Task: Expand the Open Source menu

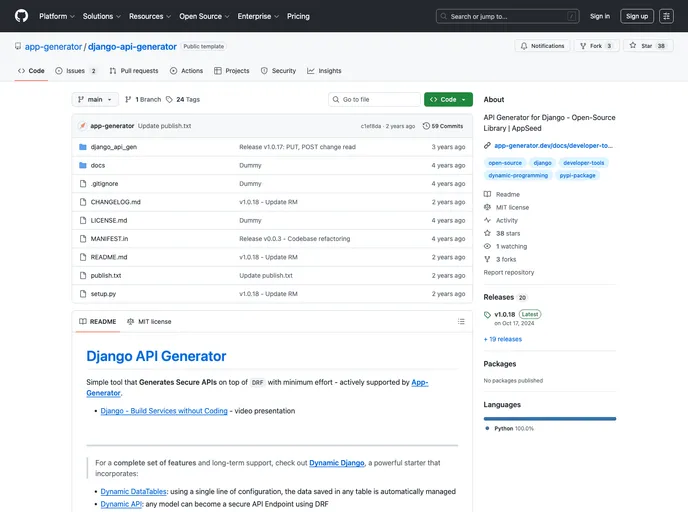Action: [204, 16]
